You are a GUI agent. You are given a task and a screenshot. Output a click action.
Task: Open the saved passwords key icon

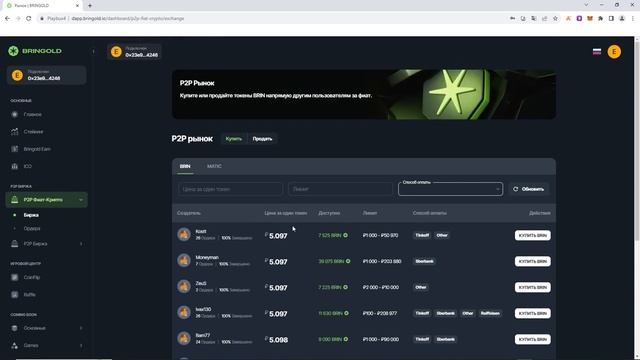click(x=512, y=18)
